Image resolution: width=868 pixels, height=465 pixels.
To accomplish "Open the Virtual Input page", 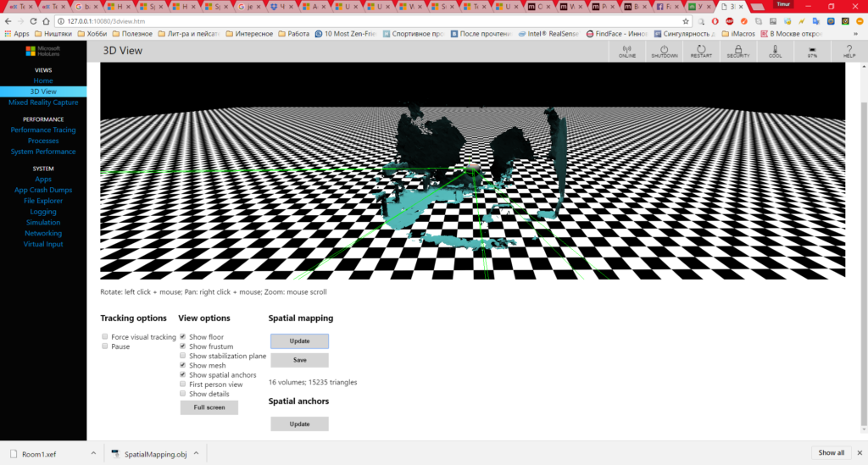I will click(43, 244).
